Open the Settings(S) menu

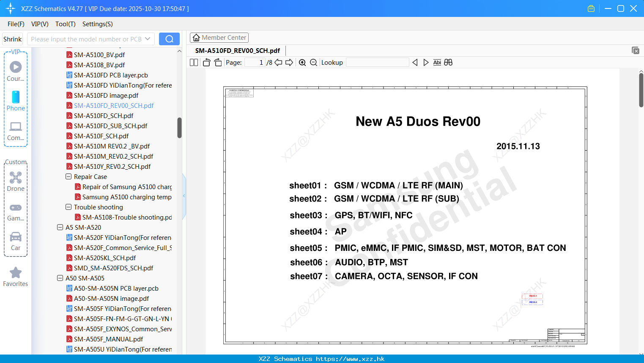point(98,24)
